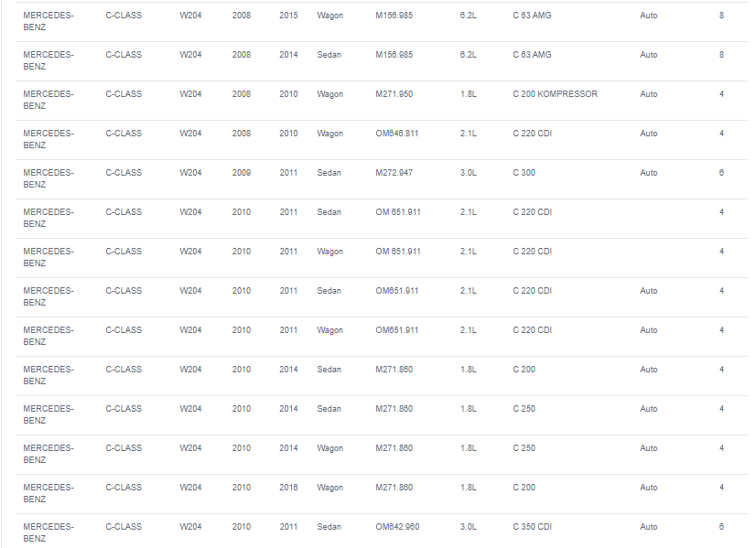The height and width of the screenshot is (548, 756).
Task: Select cylinder count 6 in the C 300 row
Action: 721,173
